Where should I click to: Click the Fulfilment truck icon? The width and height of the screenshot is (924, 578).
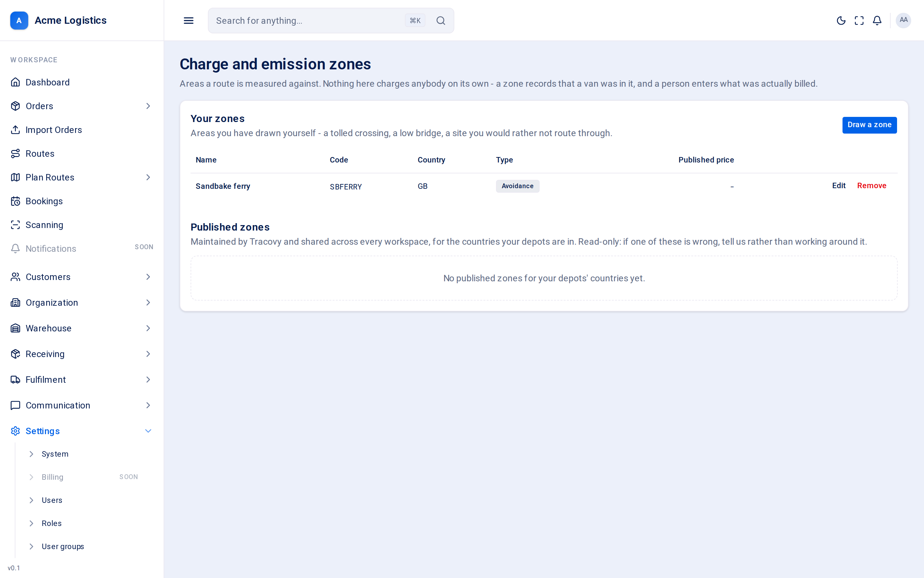click(x=15, y=380)
